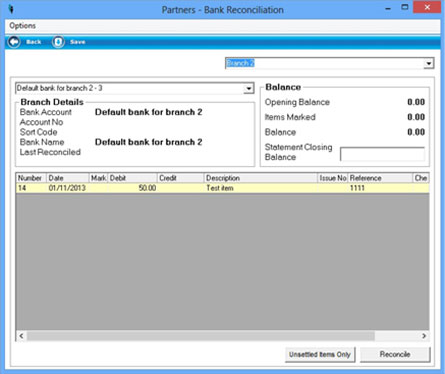The image size is (445, 374).
Task: Click the Bank Account value Default bank for branch 2
Action: pyautogui.click(x=149, y=112)
